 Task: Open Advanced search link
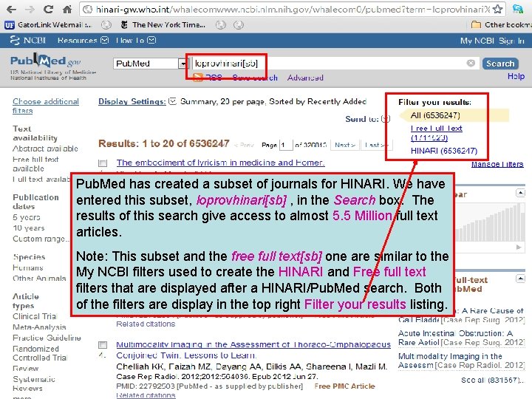pyautogui.click(x=305, y=78)
